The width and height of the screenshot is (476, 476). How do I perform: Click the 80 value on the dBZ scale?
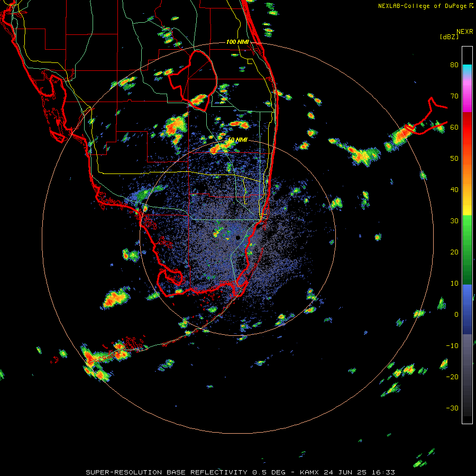[454, 65]
